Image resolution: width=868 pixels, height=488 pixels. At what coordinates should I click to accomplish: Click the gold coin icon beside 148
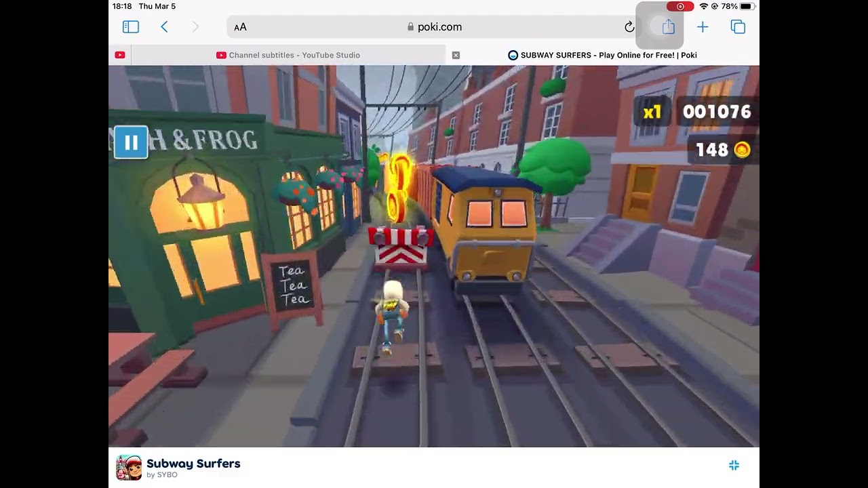pyautogui.click(x=742, y=150)
